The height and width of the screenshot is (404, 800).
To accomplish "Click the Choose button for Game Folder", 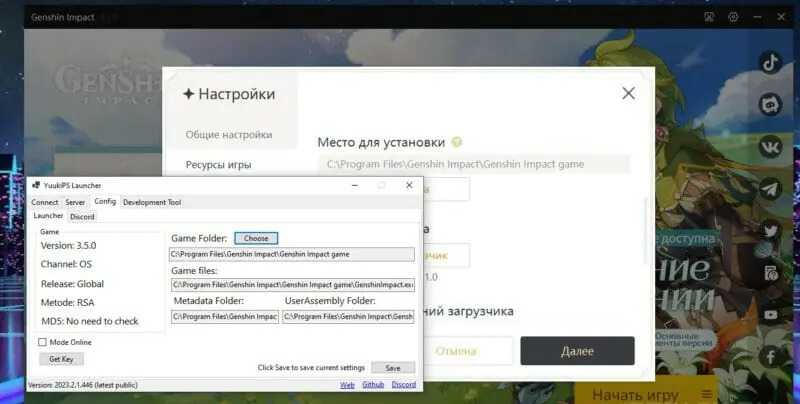I will [x=256, y=238].
